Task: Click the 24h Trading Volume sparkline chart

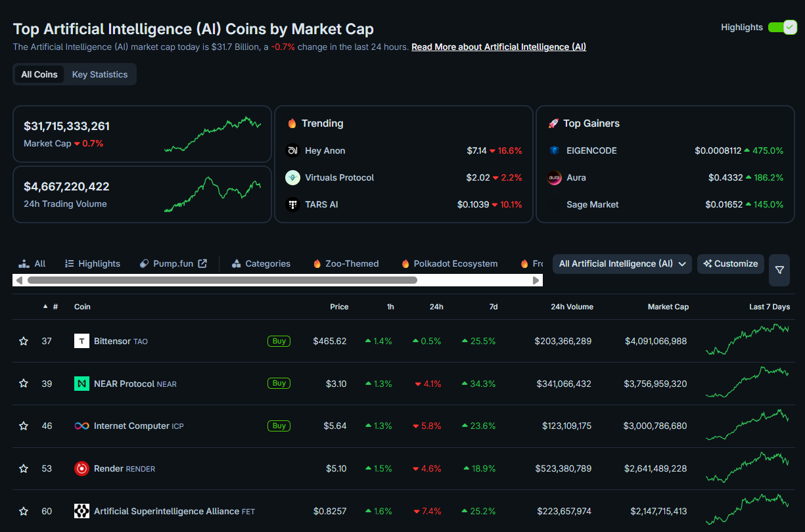Action: [212, 194]
